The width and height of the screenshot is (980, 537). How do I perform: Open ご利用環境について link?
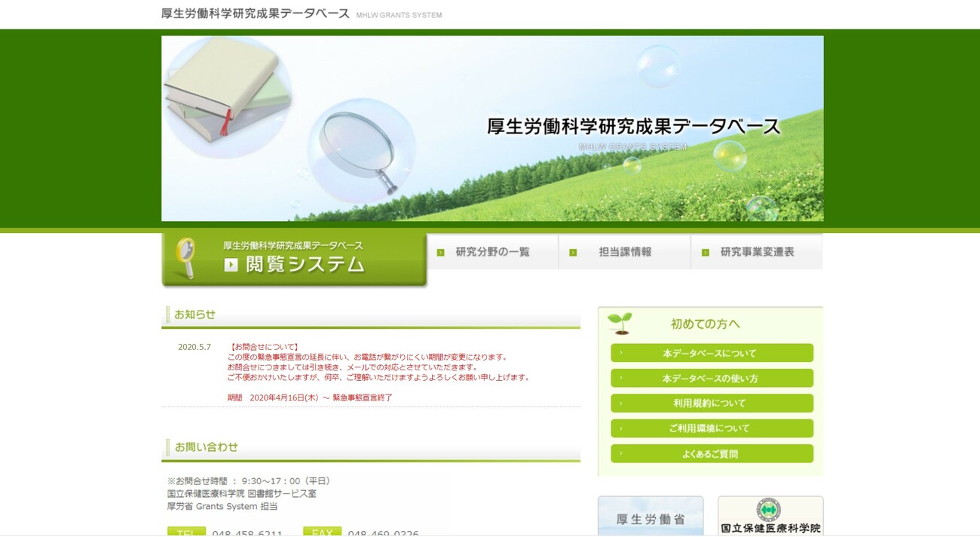click(x=712, y=428)
